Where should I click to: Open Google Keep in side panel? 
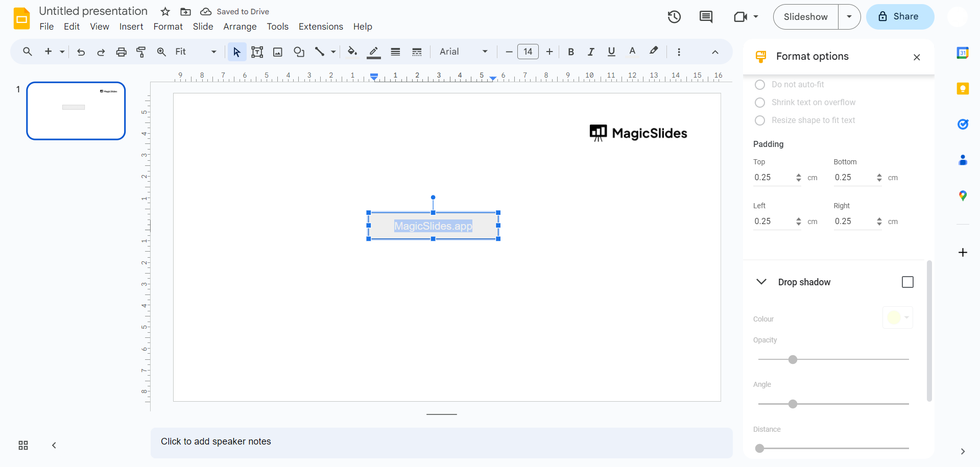(963, 89)
